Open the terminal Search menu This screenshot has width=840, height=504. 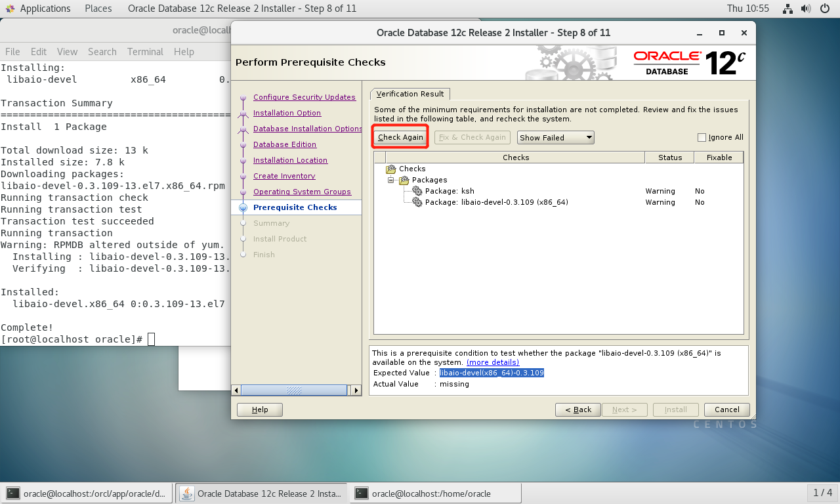point(102,52)
